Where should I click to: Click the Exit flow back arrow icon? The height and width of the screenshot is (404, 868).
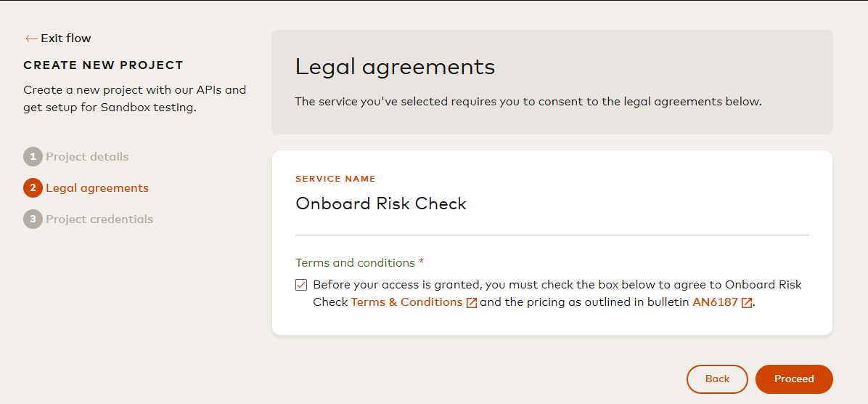31,39
